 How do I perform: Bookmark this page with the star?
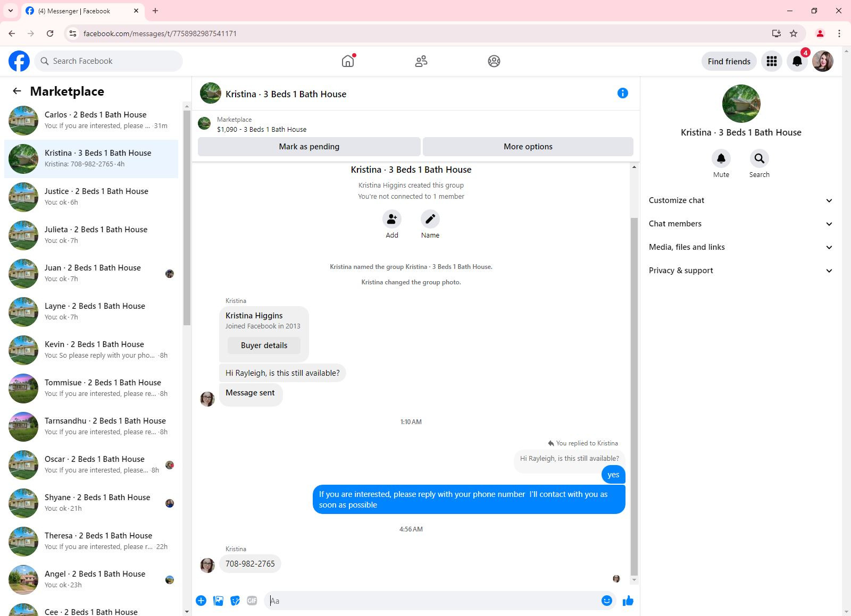click(794, 33)
